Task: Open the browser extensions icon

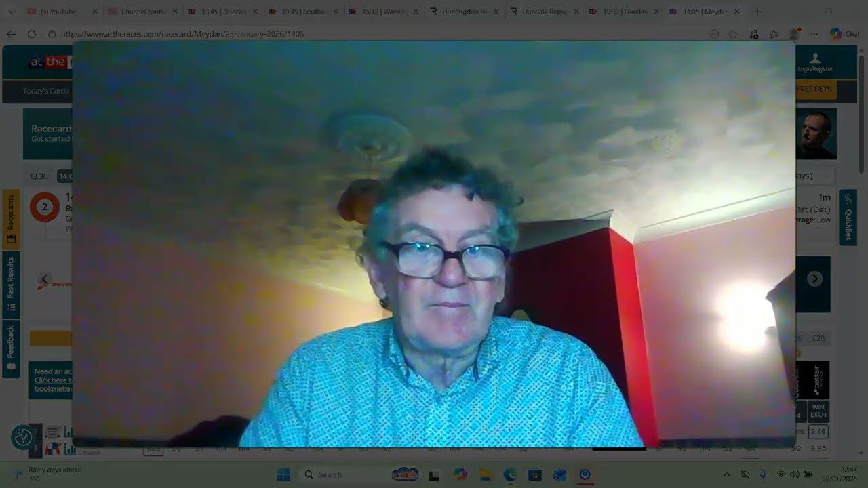Action: tap(753, 34)
